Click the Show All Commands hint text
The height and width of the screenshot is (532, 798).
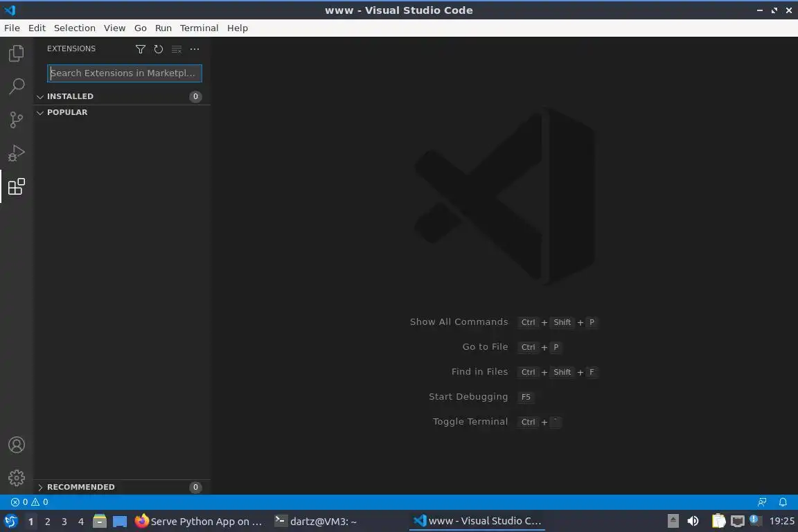459,321
